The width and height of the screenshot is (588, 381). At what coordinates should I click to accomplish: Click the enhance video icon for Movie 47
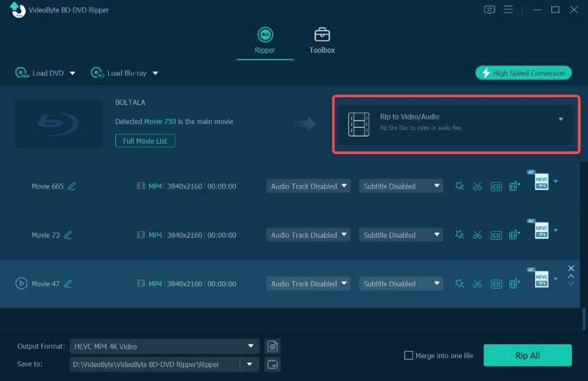click(x=514, y=283)
